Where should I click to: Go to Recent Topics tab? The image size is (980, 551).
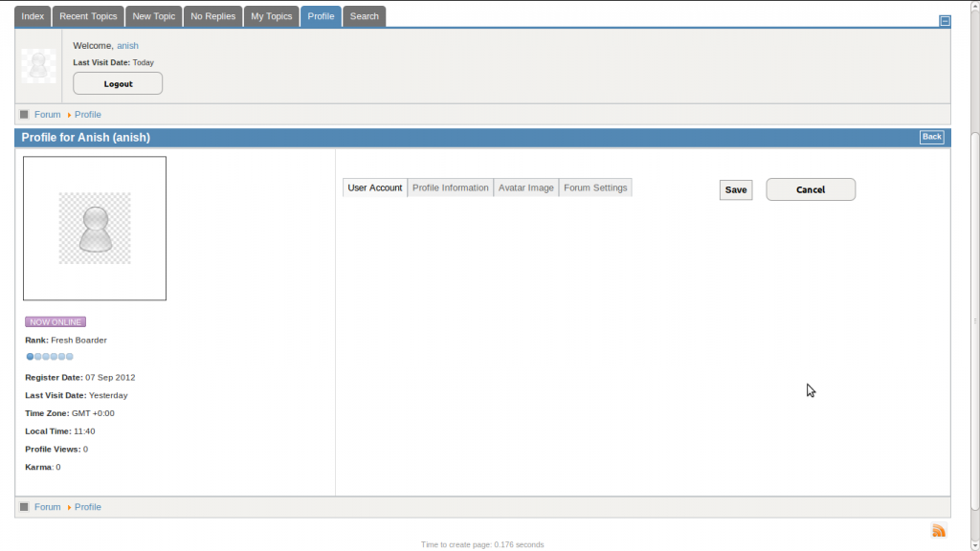88,16
